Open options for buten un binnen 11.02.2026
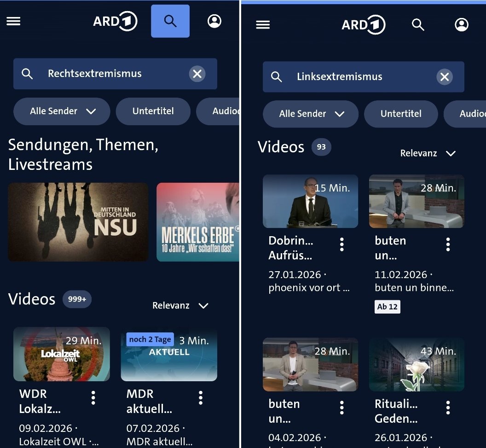This screenshot has width=486, height=448. click(448, 244)
